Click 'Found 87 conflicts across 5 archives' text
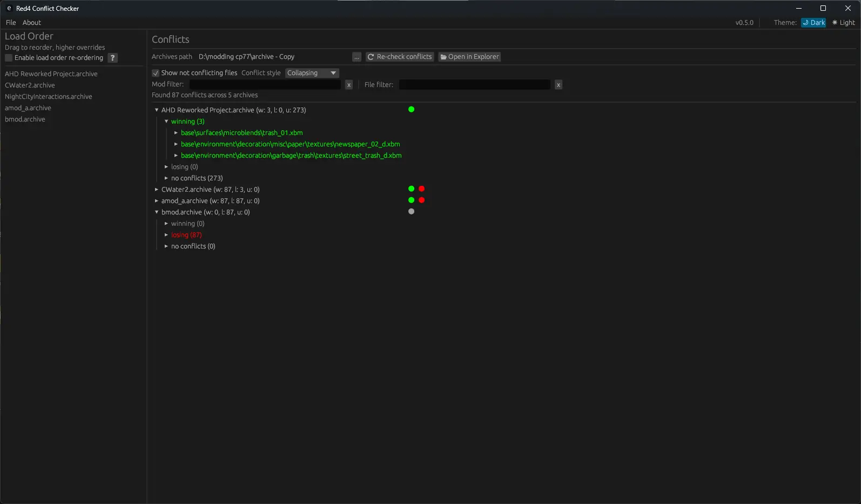Viewport: 861px width, 504px height. click(x=205, y=95)
